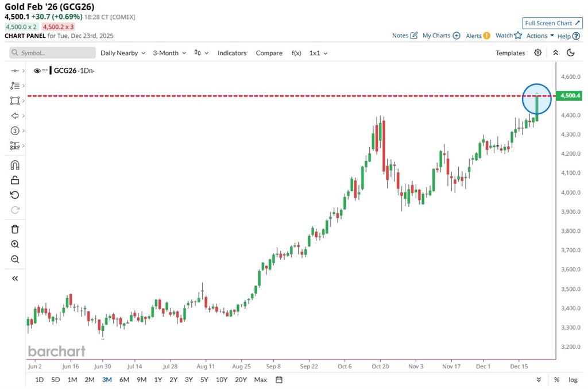Toggle GCG26 series visibility eye
The image size is (588, 389).
click(x=37, y=71)
